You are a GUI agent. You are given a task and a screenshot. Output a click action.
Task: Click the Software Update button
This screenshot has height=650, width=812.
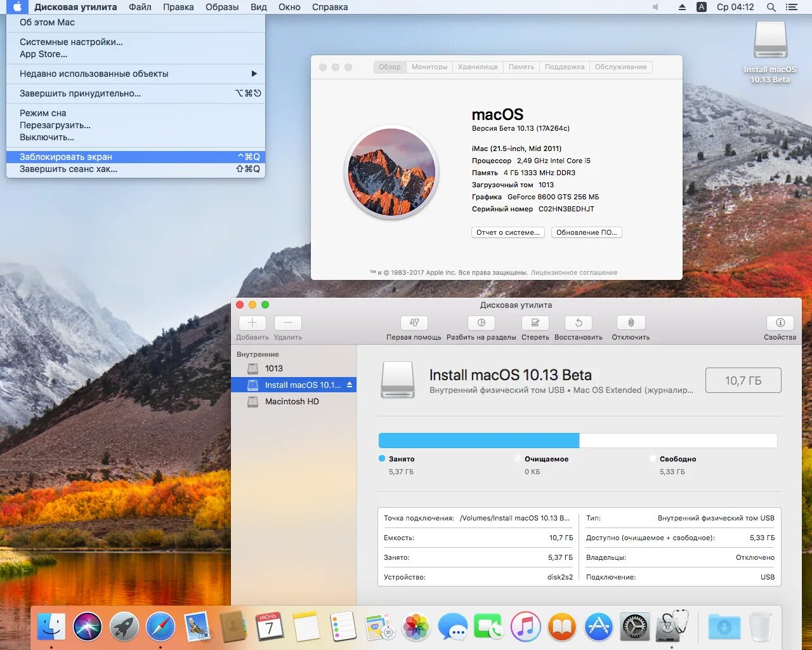587,232
